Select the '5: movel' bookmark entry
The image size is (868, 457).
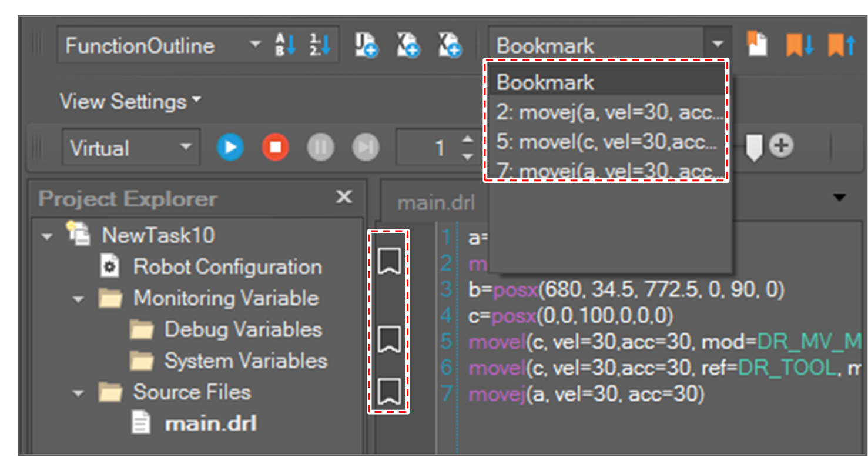[605, 142]
